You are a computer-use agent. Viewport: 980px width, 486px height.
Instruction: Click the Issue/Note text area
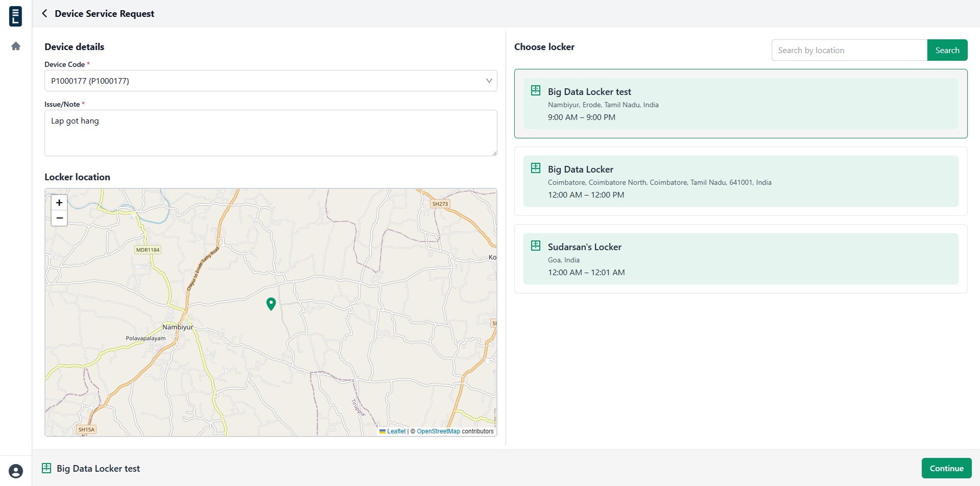(x=271, y=133)
